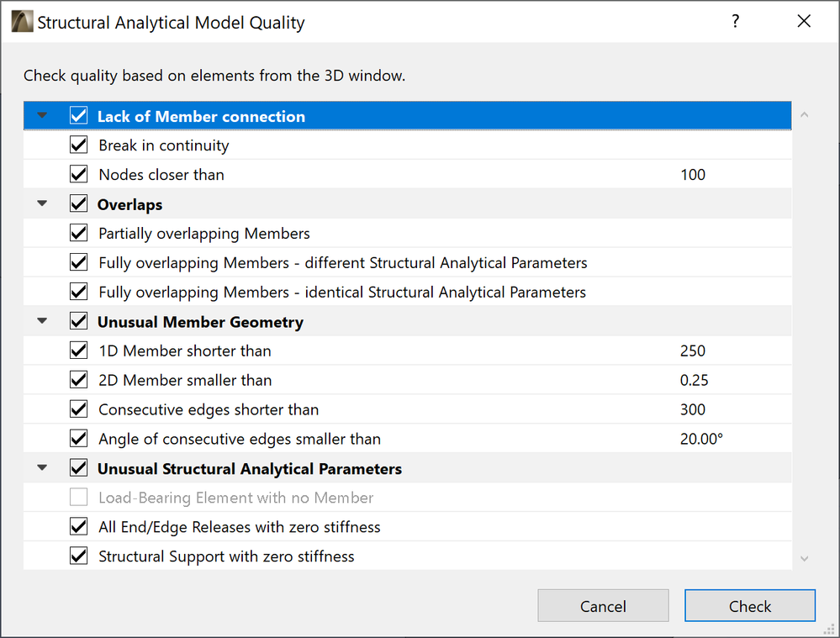
Task: Toggle Partially overlapping Members checkbox
Action: [79, 234]
